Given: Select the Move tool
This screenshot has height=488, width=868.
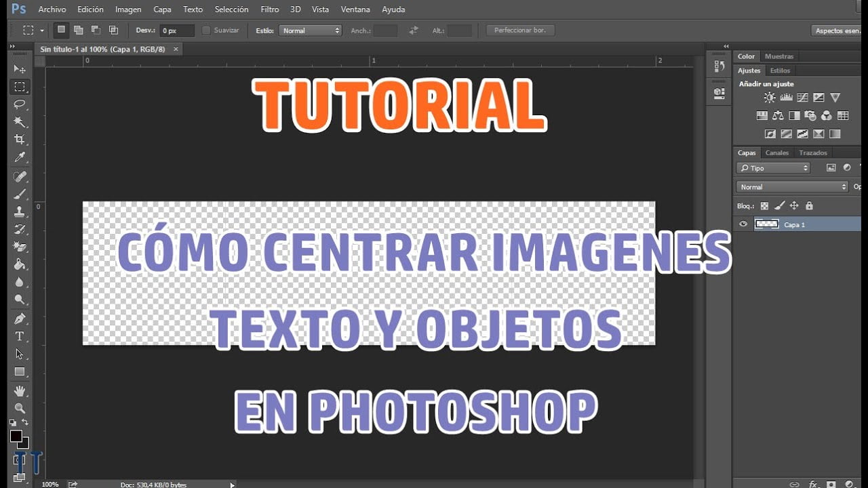Looking at the screenshot, I should [20, 69].
